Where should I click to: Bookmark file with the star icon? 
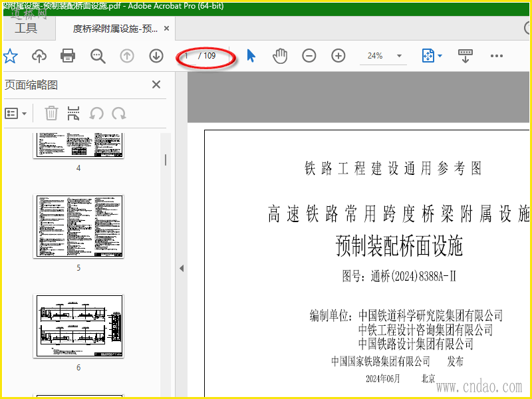[10, 56]
